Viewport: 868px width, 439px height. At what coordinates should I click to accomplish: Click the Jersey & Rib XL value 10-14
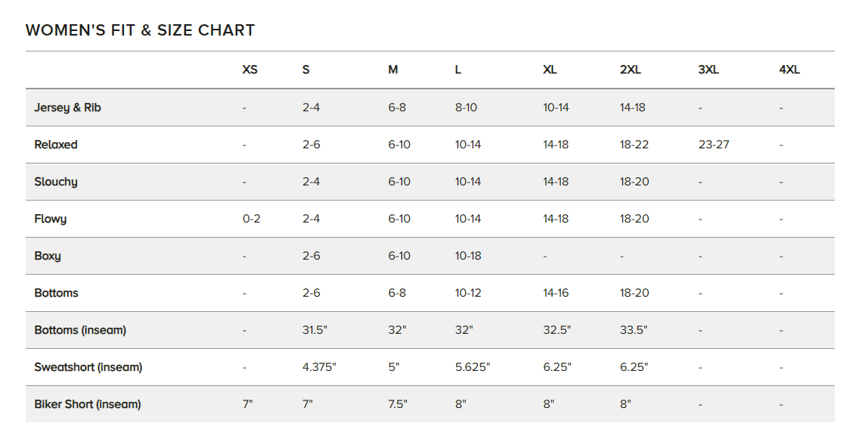tap(556, 107)
